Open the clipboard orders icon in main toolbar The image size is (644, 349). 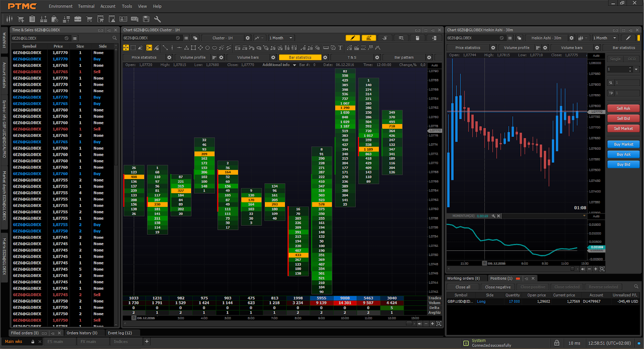[32, 19]
